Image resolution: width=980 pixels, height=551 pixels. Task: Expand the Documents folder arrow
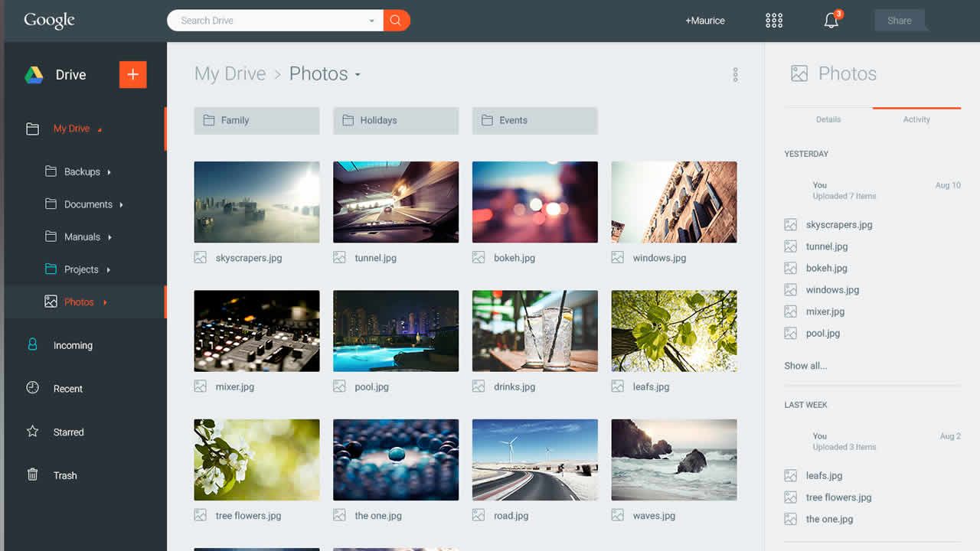(x=122, y=205)
